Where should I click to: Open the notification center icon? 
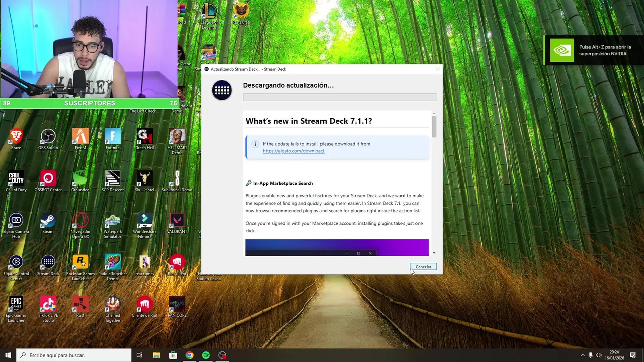point(633,355)
